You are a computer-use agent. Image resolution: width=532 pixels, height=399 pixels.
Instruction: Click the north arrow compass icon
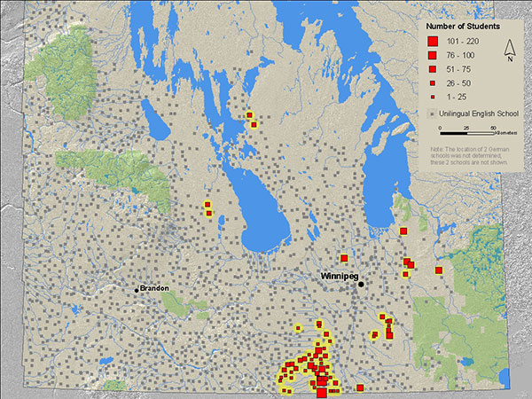click(508, 51)
